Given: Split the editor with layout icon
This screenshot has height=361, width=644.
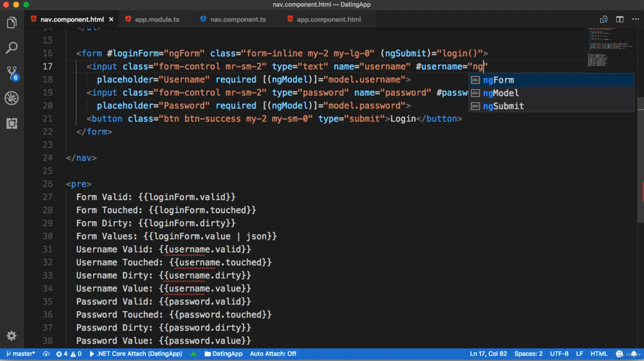Looking at the screenshot, I should (620, 19).
